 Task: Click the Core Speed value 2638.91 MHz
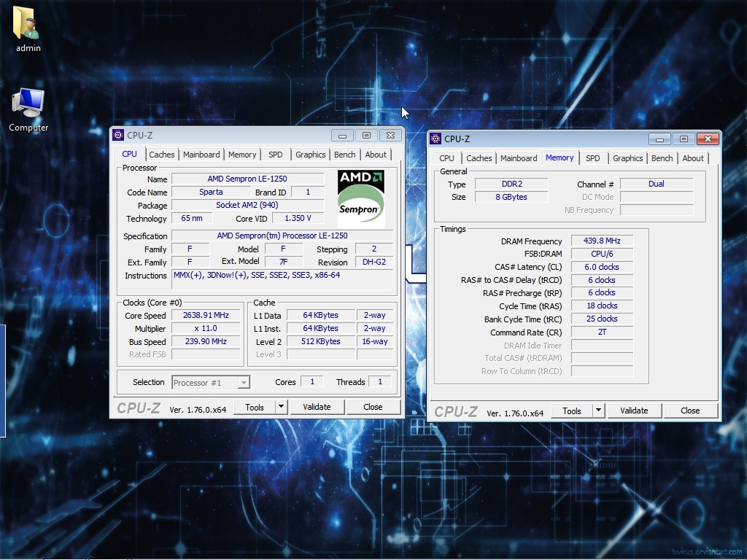tap(206, 315)
